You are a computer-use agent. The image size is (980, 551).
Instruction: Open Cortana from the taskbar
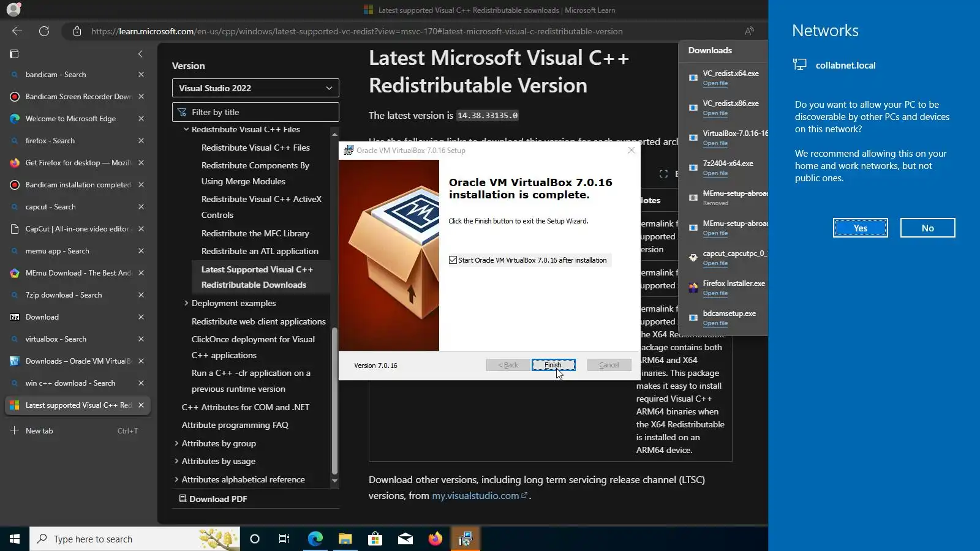[255, 539]
